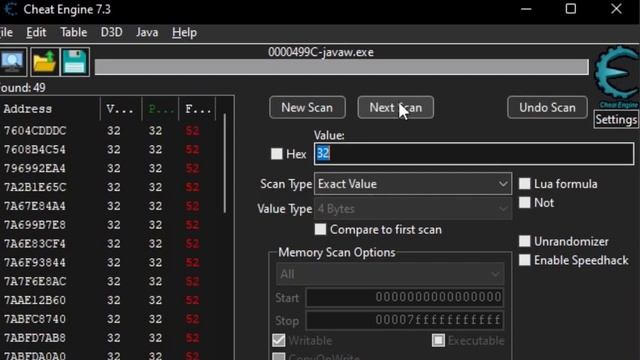The height and width of the screenshot is (360, 640).
Task: Open the D3D menu
Action: tap(111, 32)
